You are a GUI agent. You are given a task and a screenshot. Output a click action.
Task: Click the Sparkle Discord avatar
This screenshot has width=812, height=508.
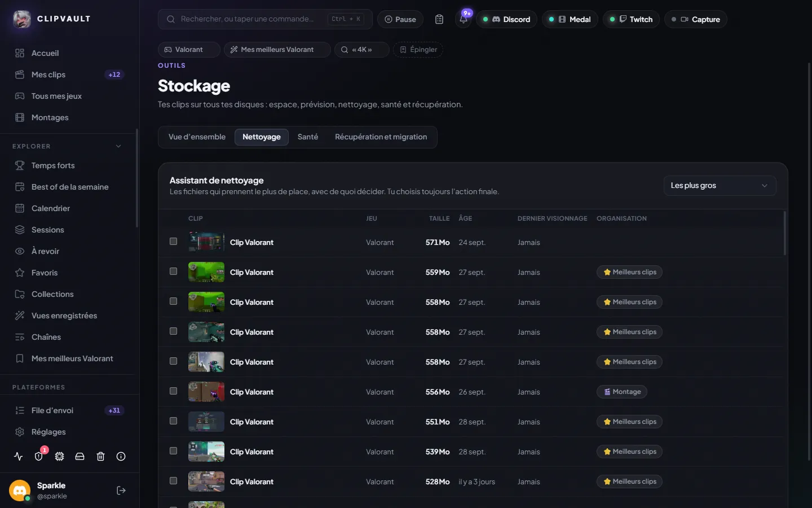click(20, 491)
